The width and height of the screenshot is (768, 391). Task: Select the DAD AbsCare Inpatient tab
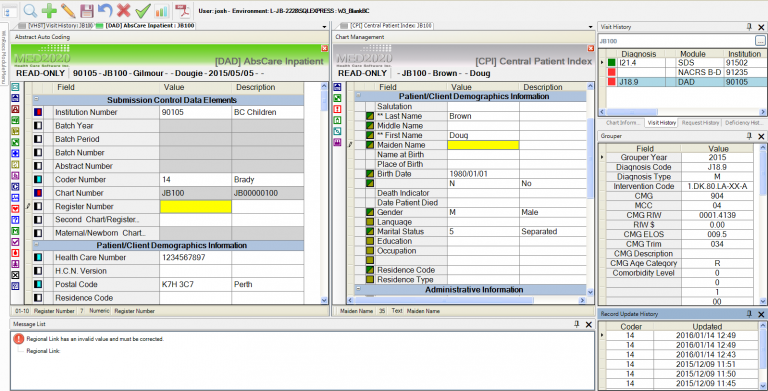(145, 25)
